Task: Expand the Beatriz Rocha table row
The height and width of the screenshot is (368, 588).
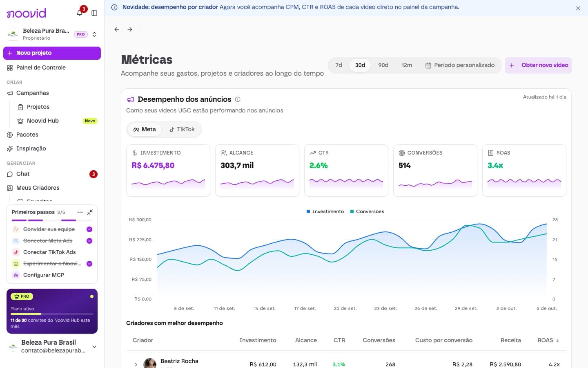Action: point(136,364)
